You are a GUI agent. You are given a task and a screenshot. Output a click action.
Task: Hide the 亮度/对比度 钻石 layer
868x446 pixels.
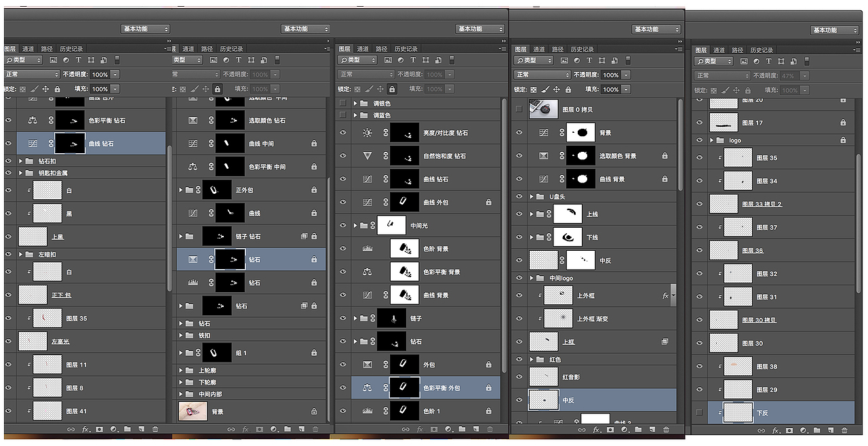pyautogui.click(x=343, y=133)
